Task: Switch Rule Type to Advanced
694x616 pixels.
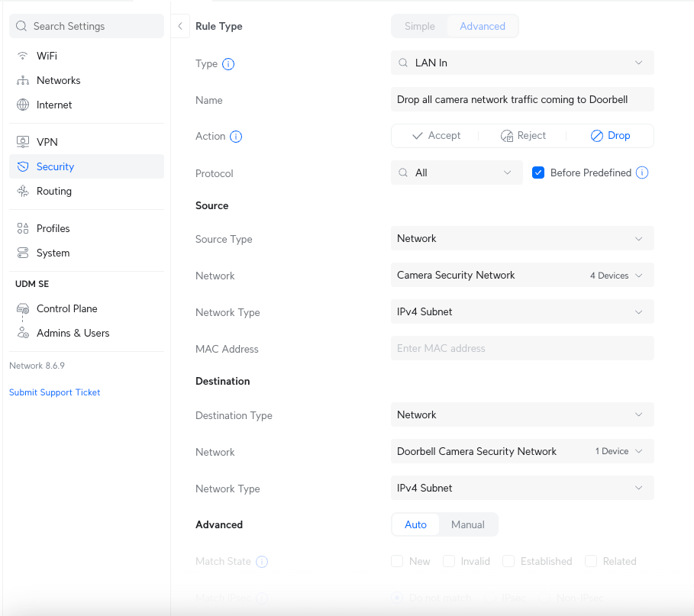Action: pos(483,26)
